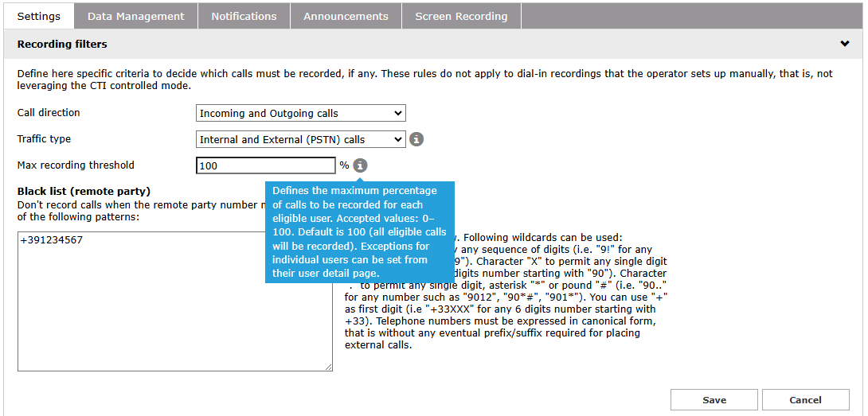
Task: Open the Traffic type dropdown
Action: (300, 139)
